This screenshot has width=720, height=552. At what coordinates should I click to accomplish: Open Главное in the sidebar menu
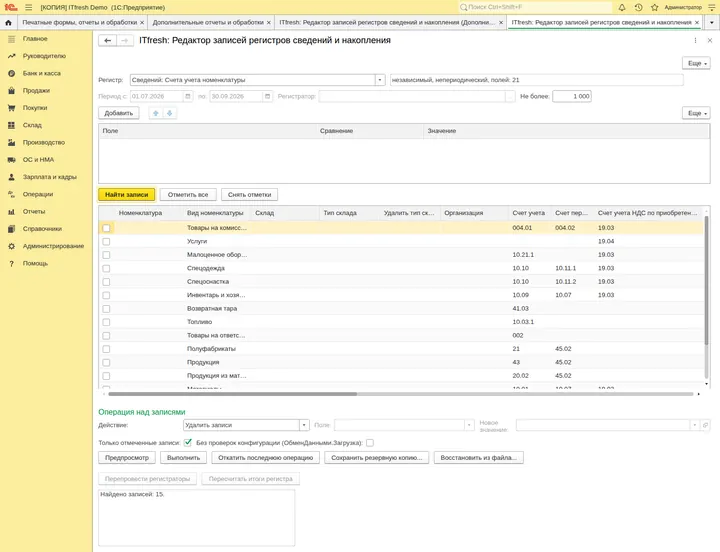coord(35,39)
